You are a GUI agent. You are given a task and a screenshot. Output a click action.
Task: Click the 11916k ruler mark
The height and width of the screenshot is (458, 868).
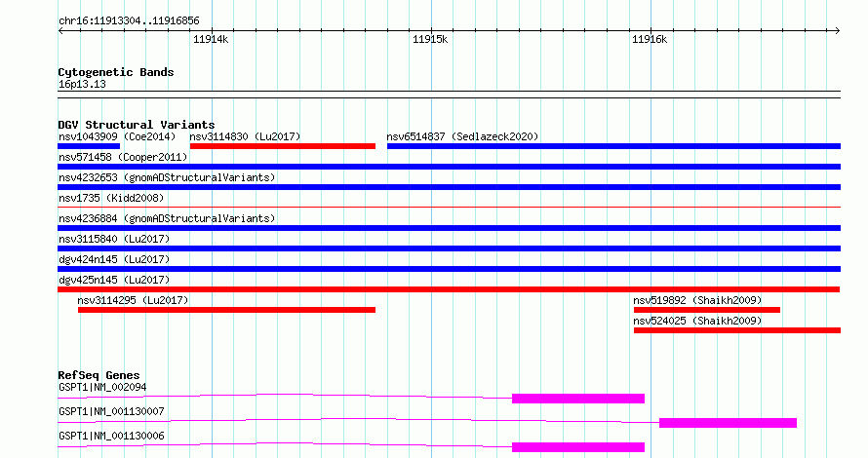pos(650,39)
